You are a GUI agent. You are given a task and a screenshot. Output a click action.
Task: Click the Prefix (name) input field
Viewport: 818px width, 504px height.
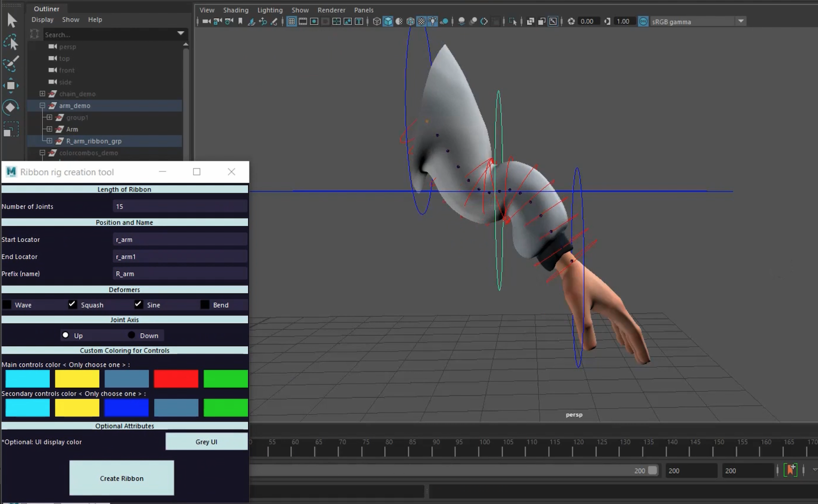point(180,273)
